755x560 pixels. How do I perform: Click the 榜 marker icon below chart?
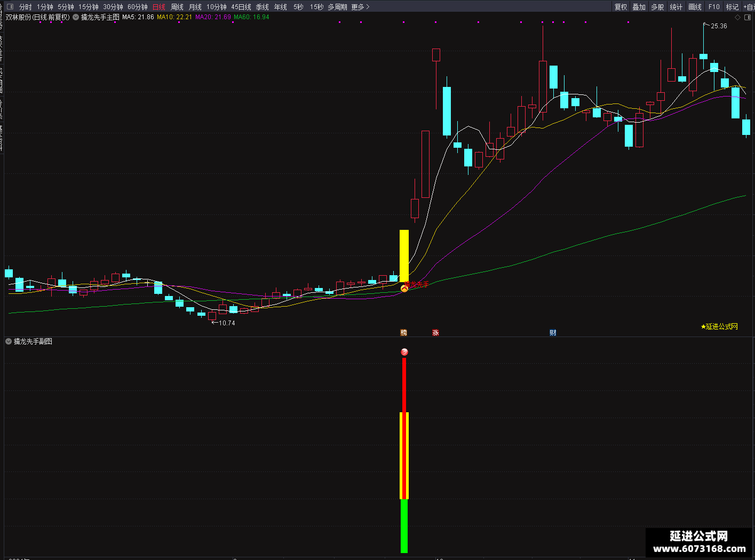(x=404, y=332)
